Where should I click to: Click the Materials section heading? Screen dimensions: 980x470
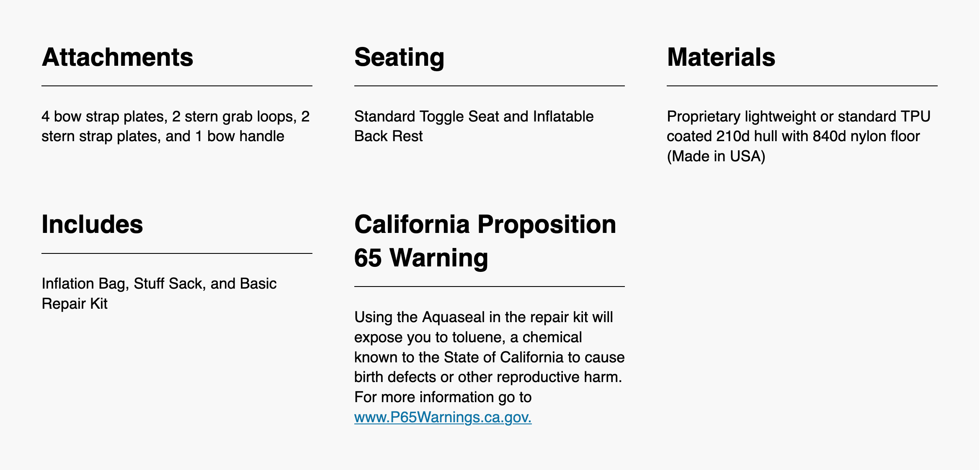[721, 57]
